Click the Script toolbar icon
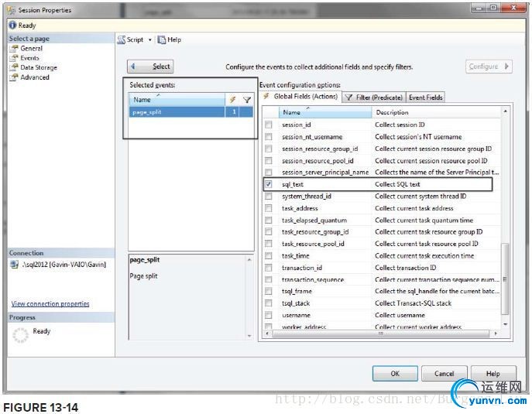Image resolution: width=532 pixels, height=414 pixels. 122,39
